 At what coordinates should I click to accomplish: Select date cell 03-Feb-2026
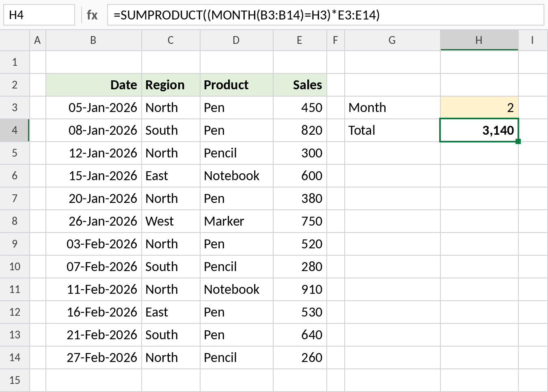[94, 244]
